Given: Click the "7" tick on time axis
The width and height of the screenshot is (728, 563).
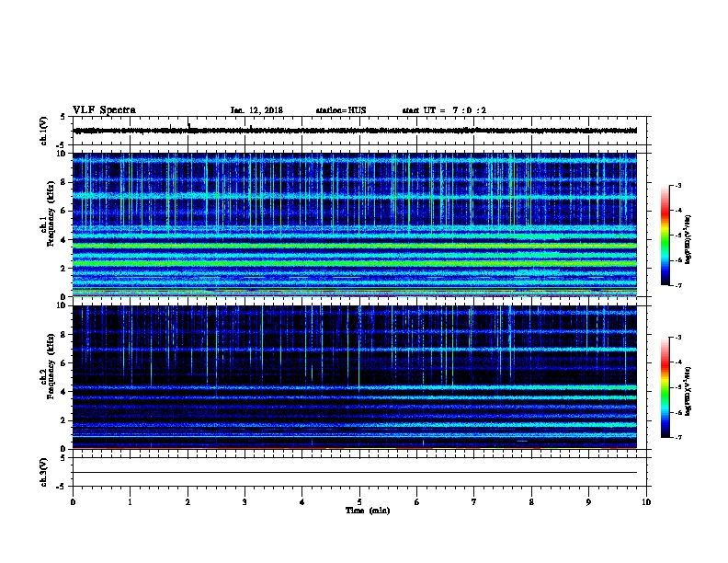Looking at the screenshot, I should tap(474, 502).
